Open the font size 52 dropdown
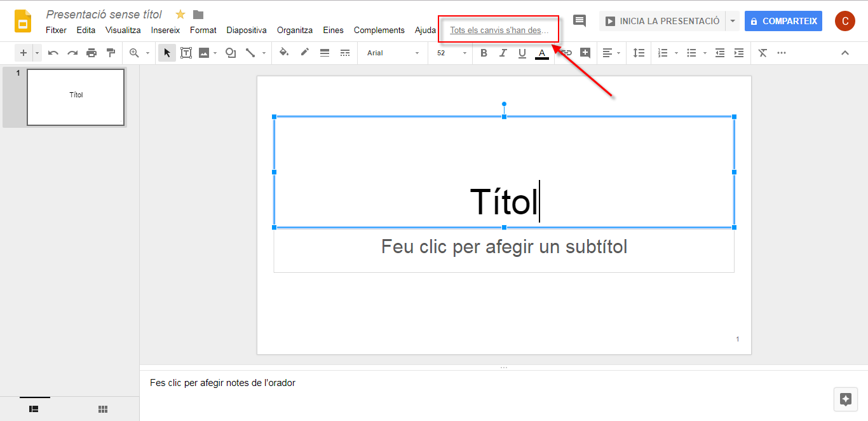Screen dimensions: 868x421 [x=452, y=53]
